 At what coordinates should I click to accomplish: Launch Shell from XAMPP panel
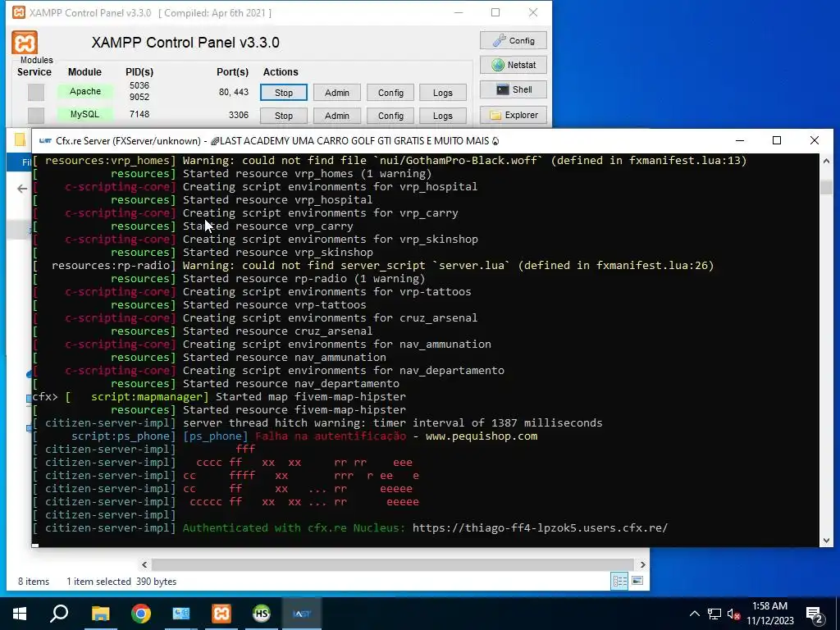514,89
